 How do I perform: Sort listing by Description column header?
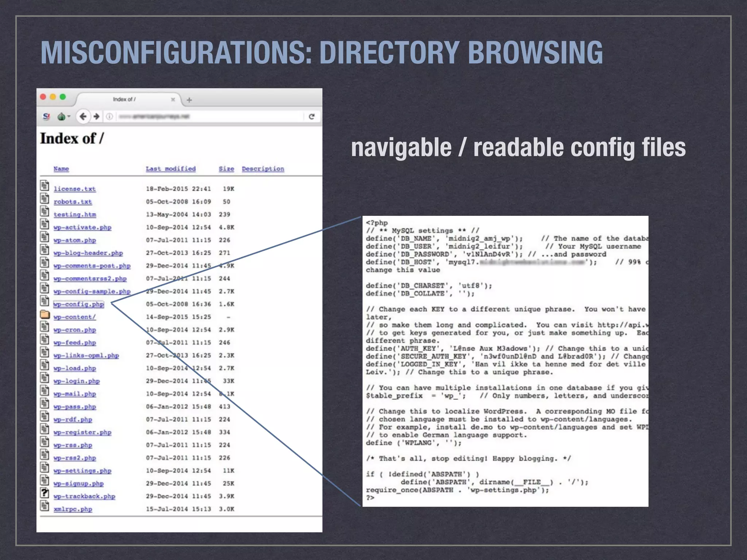(263, 169)
